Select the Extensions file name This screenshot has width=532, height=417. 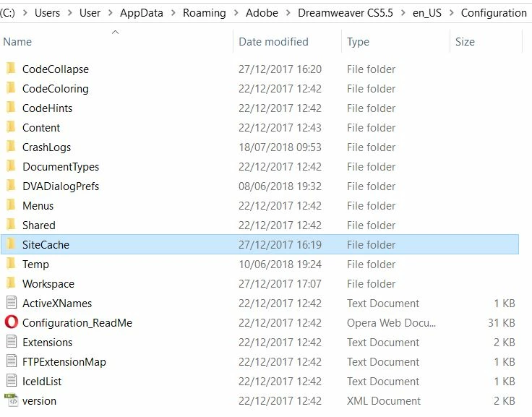click(48, 343)
